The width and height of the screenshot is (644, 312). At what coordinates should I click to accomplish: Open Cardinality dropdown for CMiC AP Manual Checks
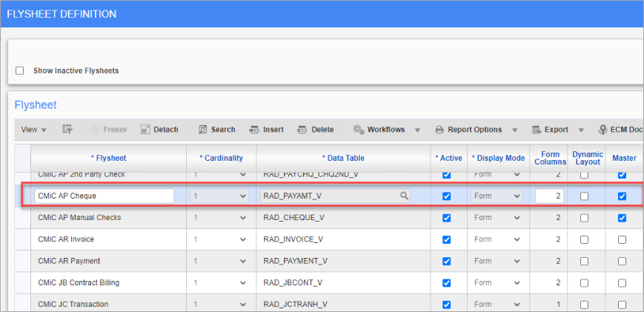(219, 218)
